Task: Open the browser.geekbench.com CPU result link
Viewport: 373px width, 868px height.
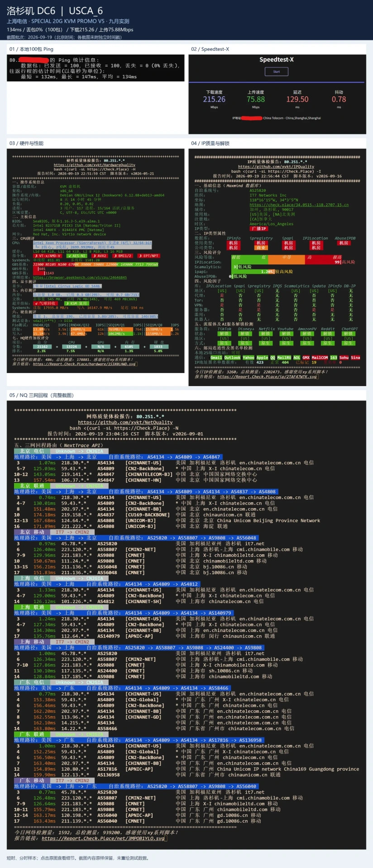Action: [80, 278]
